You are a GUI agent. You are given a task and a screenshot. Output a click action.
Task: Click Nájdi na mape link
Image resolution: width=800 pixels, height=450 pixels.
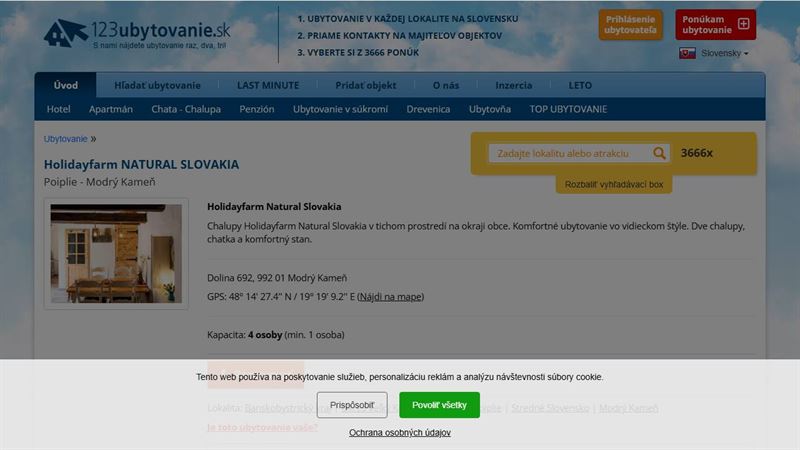click(390, 296)
